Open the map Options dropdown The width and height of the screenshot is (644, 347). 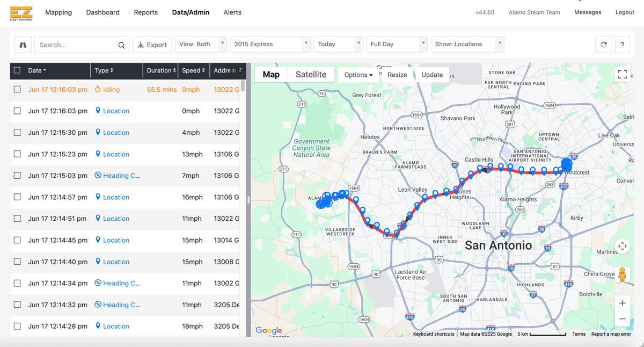coord(357,75)
